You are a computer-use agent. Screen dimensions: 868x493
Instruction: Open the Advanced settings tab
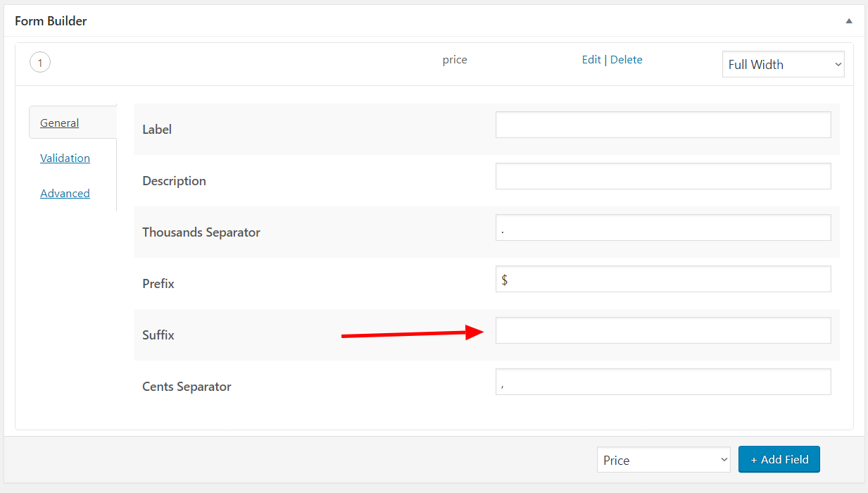65,193
